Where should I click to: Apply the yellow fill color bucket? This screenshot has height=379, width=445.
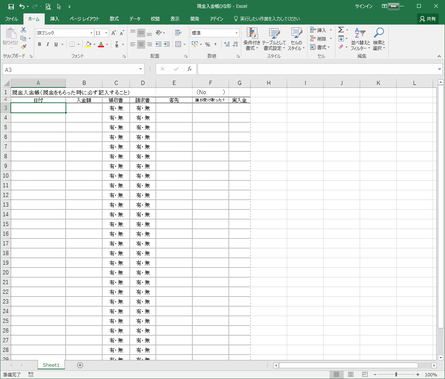coord(88,44)
